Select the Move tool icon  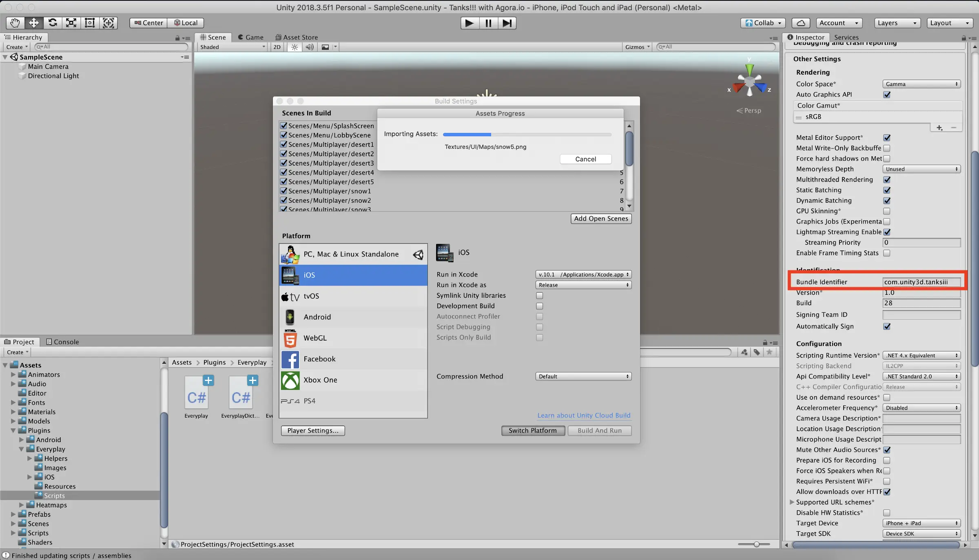[34, 23]
